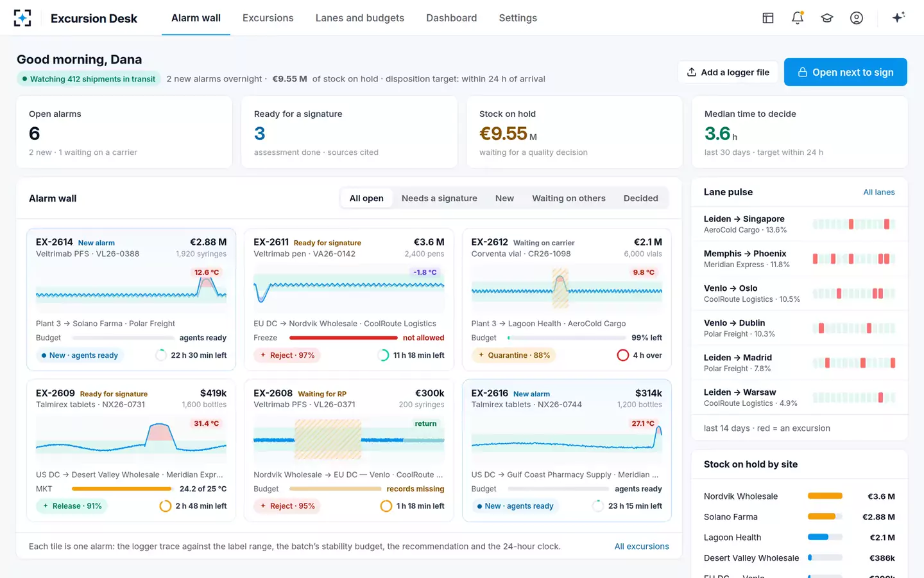Select Venlo → Dublin lane row

pyautogui.click(x=799, y=328)
